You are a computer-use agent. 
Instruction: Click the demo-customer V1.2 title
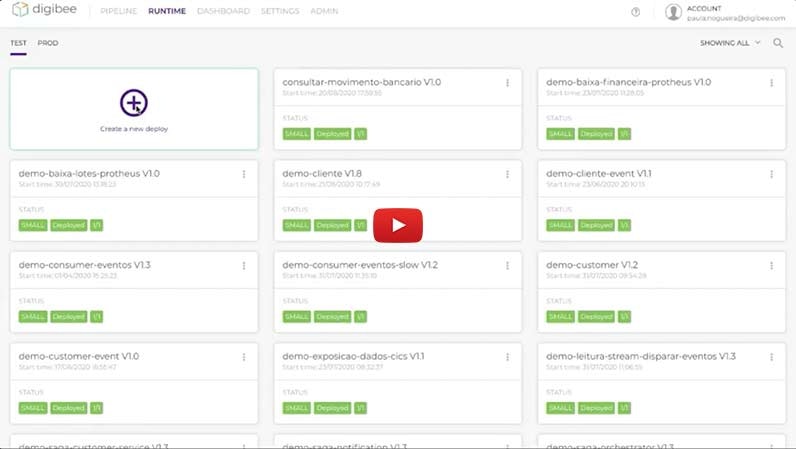(x=592, y=265)
